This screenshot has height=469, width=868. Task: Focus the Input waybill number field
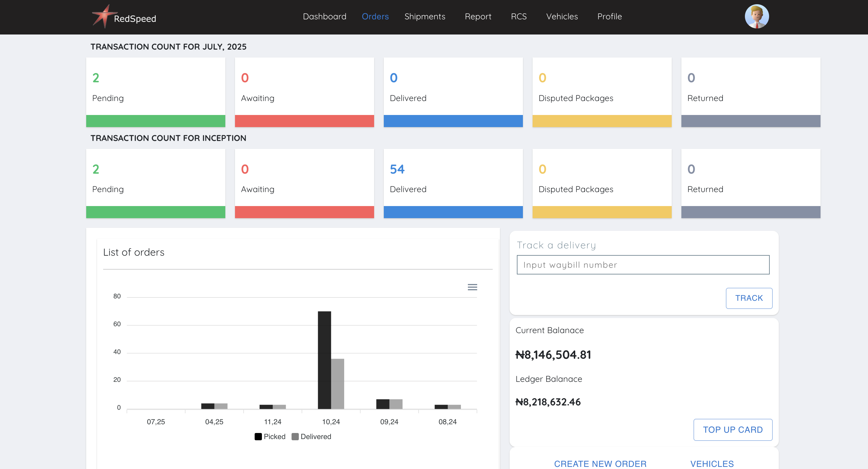tap(643, 265)
